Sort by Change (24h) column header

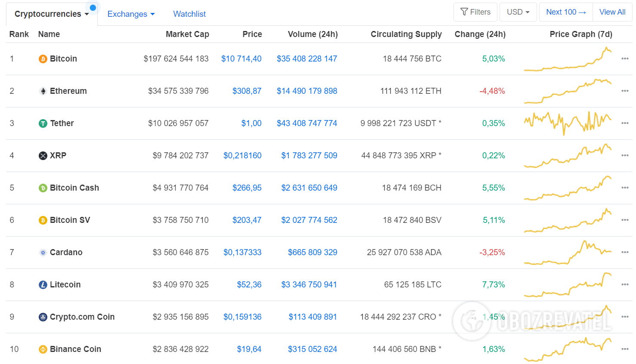(480, 34)
